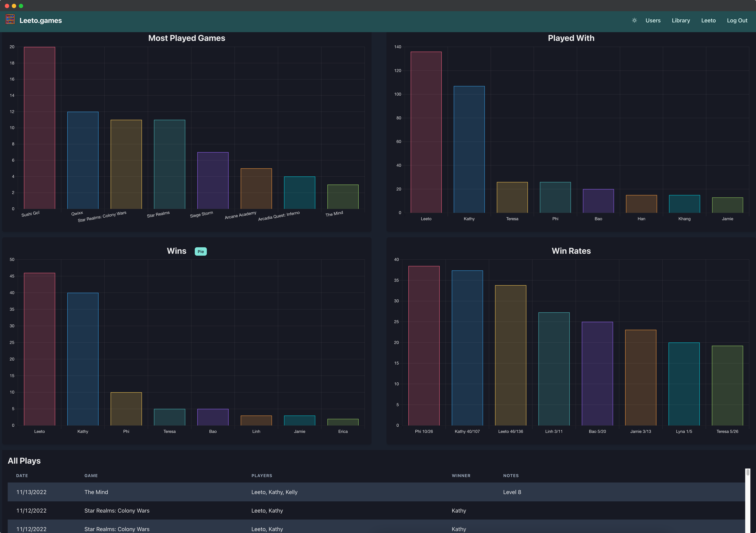The image size is (756, 533).
Task: Click the Leeto.games site title
Action: [41, 20]
